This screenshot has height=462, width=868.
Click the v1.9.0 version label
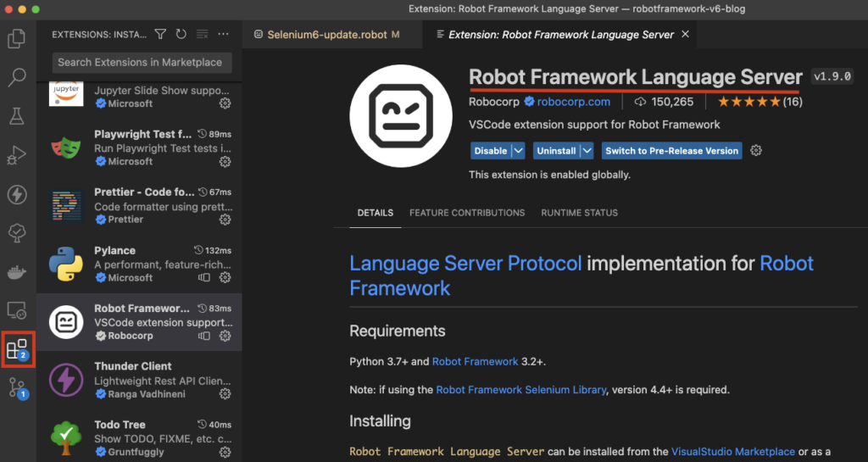(x=832, y=76)
